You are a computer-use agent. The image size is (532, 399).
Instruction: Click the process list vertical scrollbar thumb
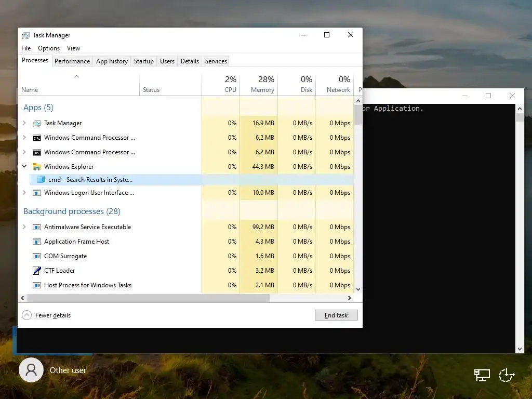(358, 115)
